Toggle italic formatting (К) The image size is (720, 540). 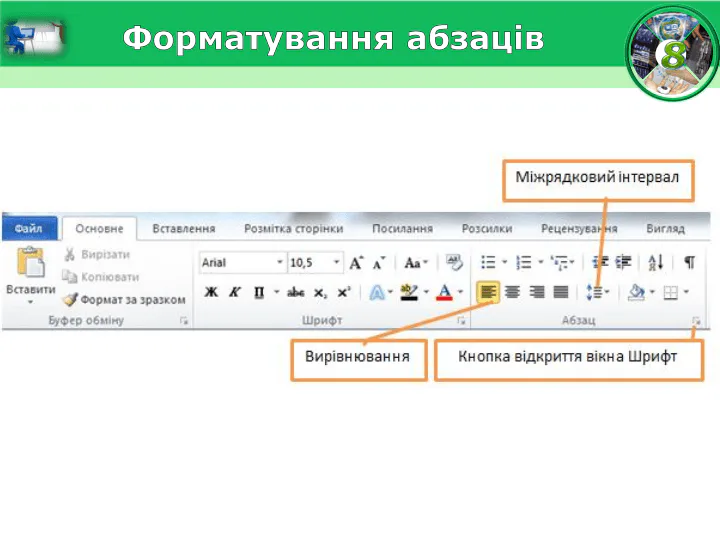(235, 293)
